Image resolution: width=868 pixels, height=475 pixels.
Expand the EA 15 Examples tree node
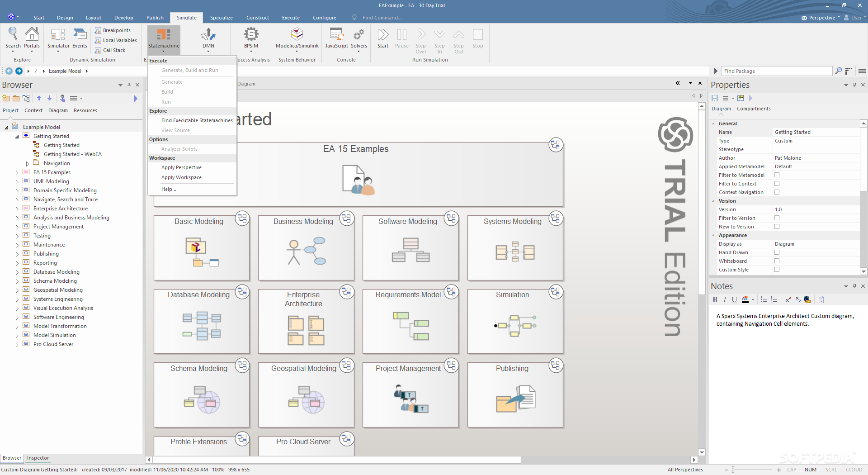coord(17,173)
